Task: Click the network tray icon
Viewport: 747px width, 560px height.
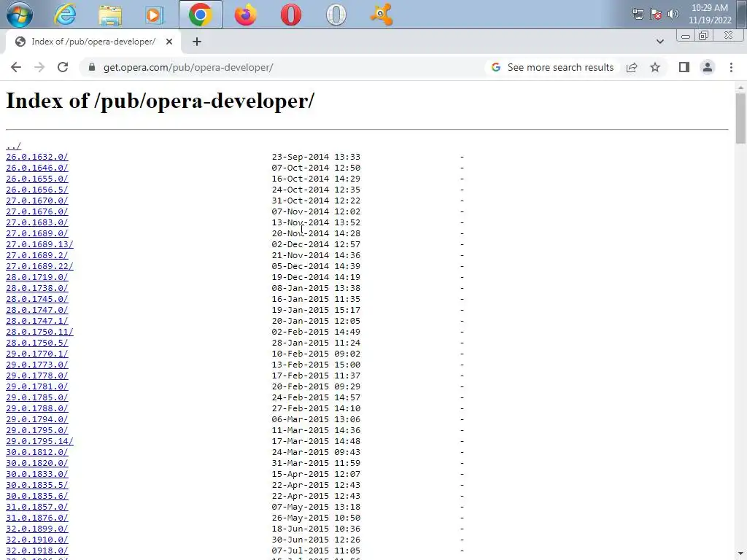Action: click(638, 14)
